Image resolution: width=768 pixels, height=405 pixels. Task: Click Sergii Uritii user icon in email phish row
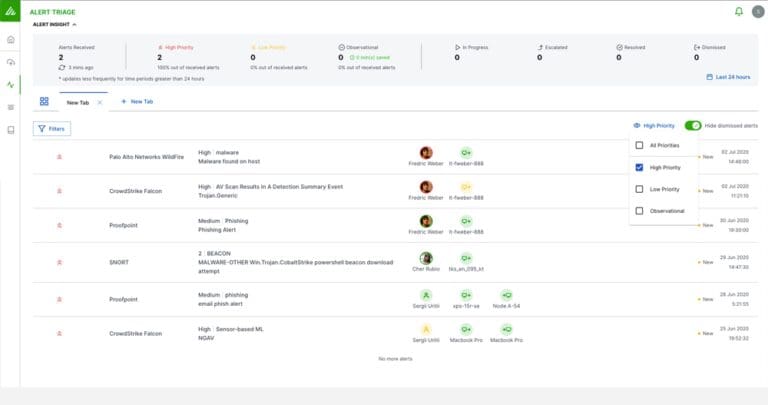pos(426,295)
